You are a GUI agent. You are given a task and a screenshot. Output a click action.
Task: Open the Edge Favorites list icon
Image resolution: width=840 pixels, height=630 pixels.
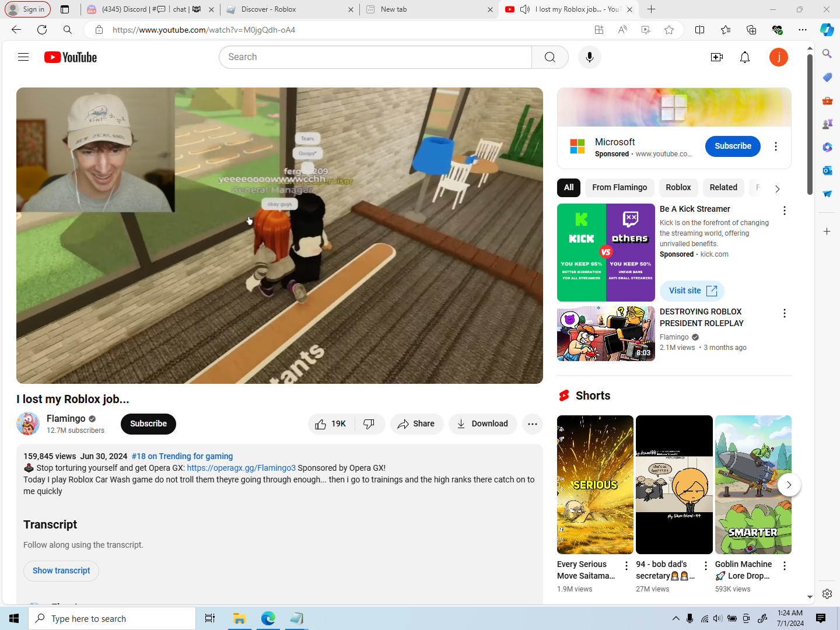[x=726, y=30]
